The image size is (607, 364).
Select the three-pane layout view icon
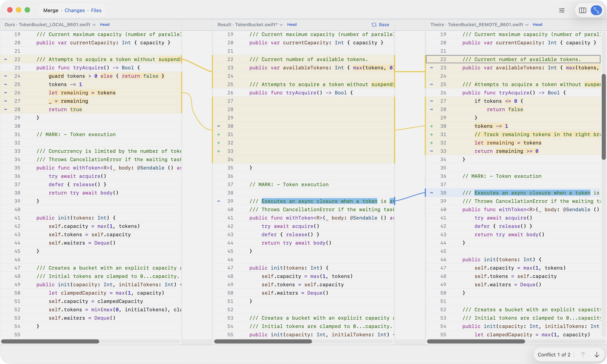click(x=583, y=11)
